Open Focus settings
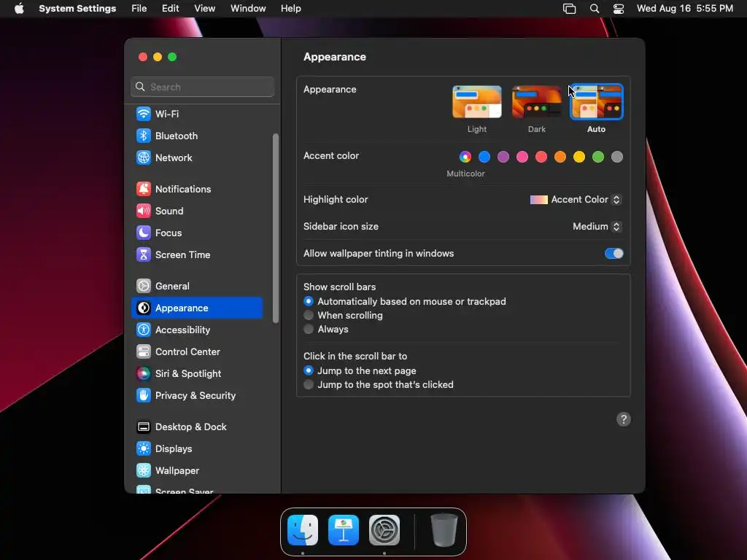This screenshot has width=747, height=560. 196,233
